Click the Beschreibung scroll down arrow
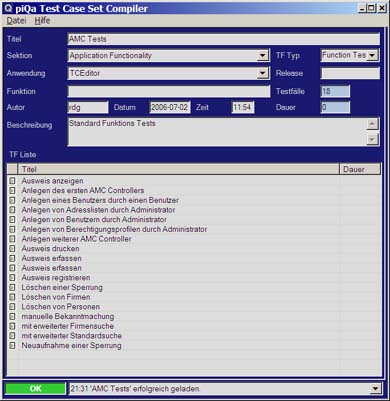The image size is (390, 401). pos(372,139)
